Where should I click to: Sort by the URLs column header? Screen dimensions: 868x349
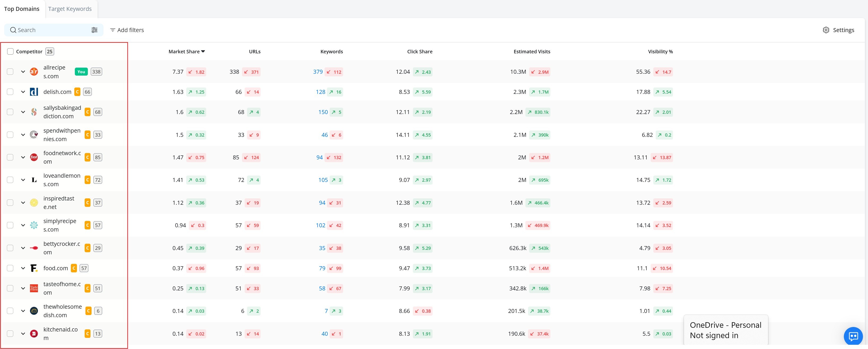255,51
